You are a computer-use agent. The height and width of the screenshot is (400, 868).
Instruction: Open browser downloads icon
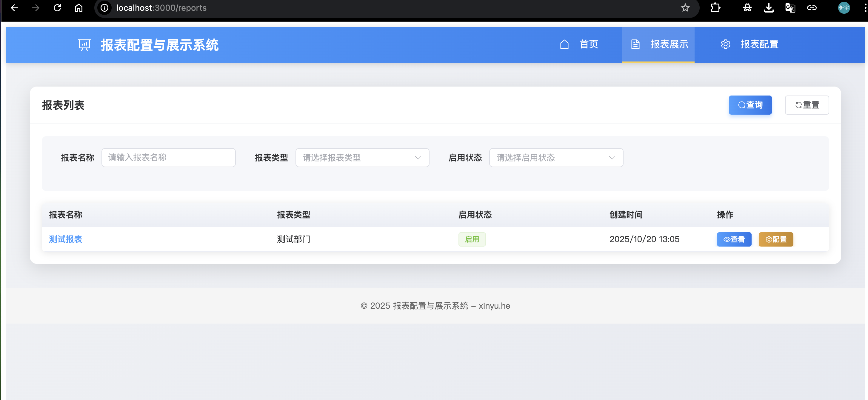pyautogui.click(x=769, y=8)
